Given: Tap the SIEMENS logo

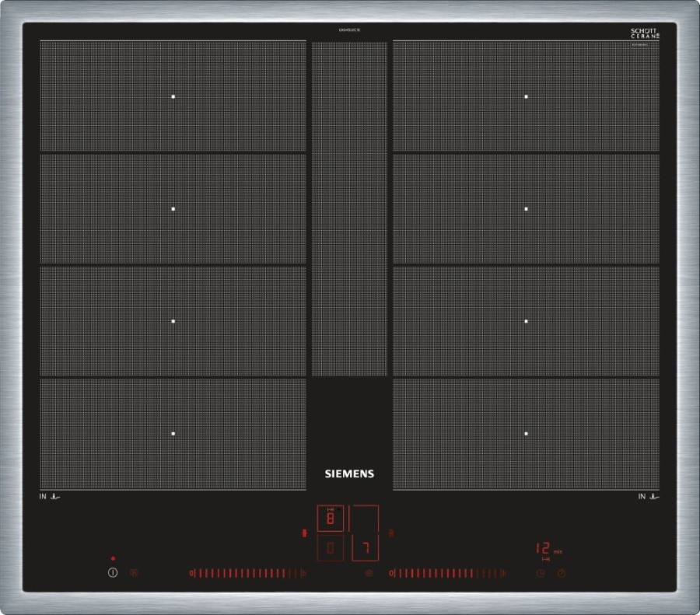Looking at the screenshot, I should (x=349, y=473).
